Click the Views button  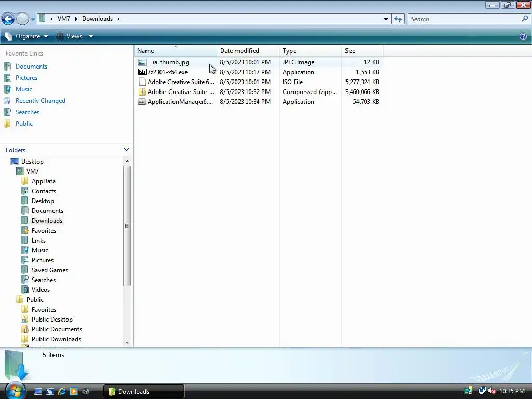click(69, 36)
